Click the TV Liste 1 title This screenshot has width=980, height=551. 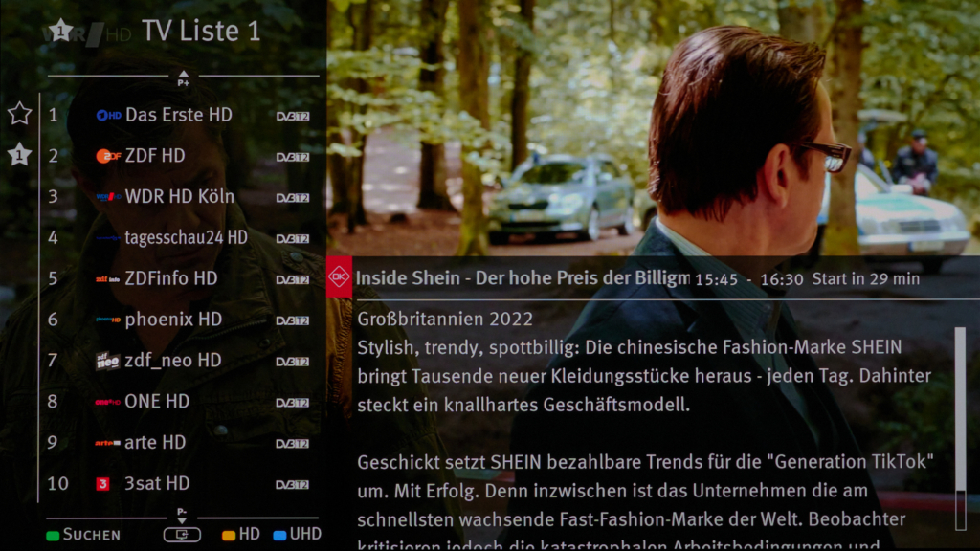pos(201,31)
